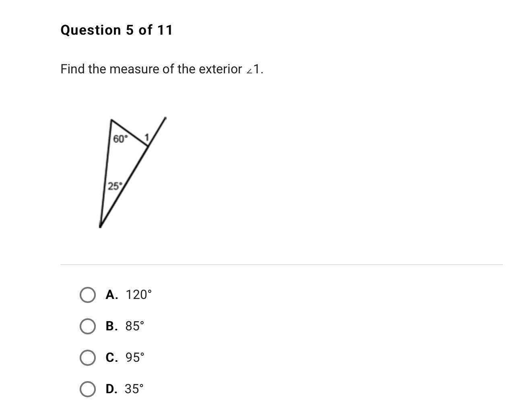Viewport: 532px width, 419px height.
Task: Click the 120° answer text
Action: click(138, 295)
